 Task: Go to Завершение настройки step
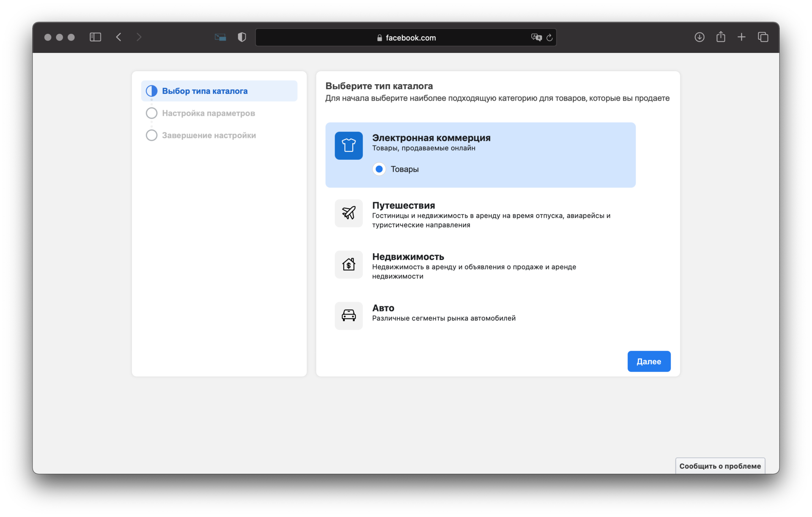pyautogui.click(x=208, y=135)
